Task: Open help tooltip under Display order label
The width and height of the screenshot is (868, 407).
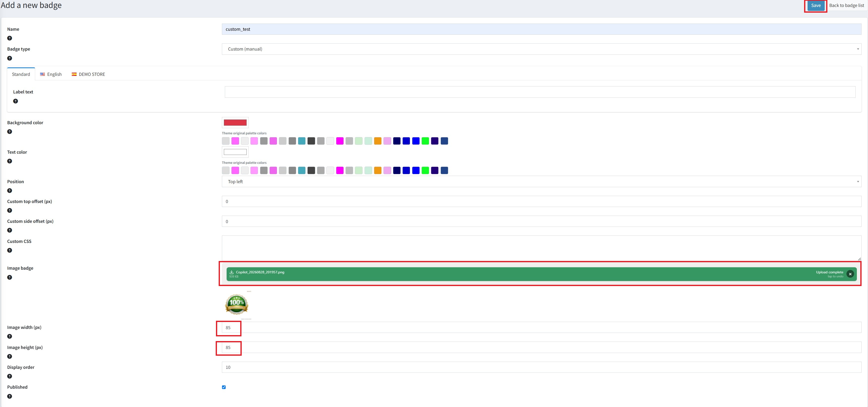Action: click(x=9, y=376)
